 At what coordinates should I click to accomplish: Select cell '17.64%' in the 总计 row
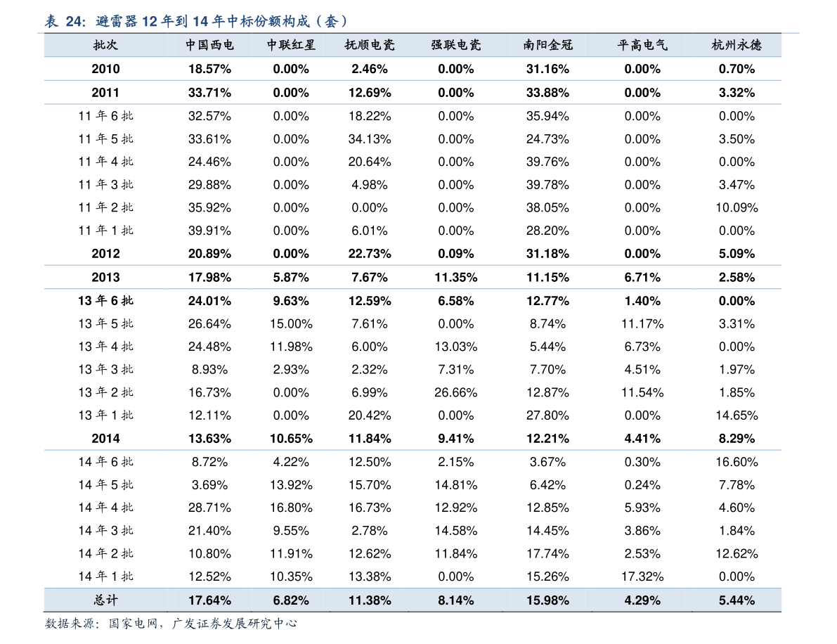pyautogui.click(x=209, y=600)
